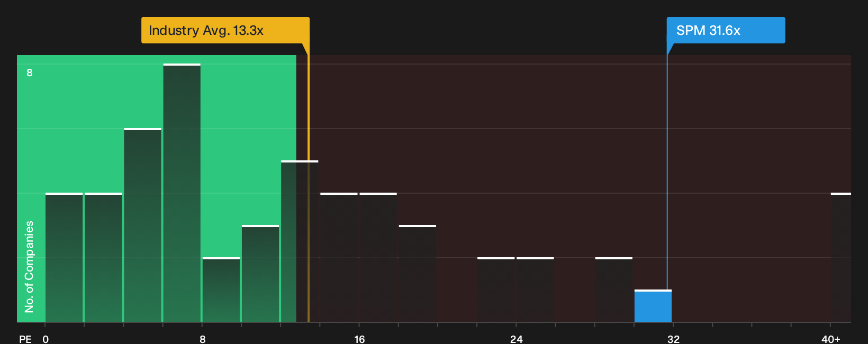Image resolution: width=868 pixels, height=344 pixels.
Task: Click the x-axis label 24
Action: point(517,339)
